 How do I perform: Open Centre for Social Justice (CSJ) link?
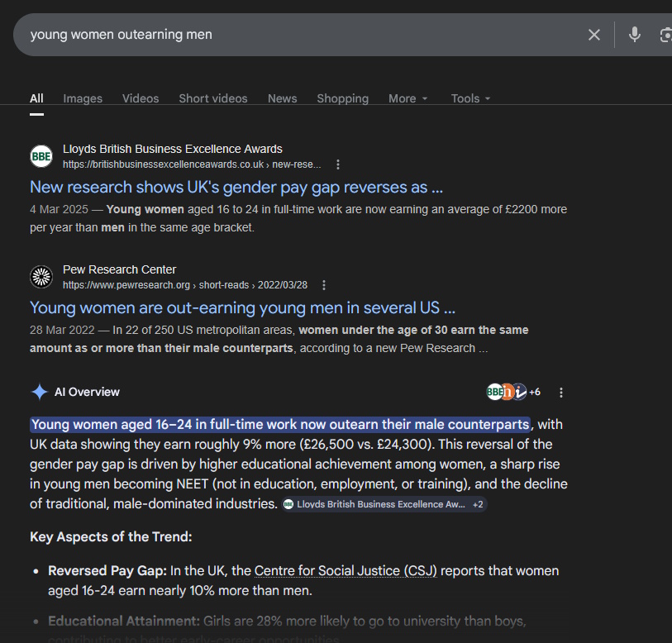click(x=346, y=571)
